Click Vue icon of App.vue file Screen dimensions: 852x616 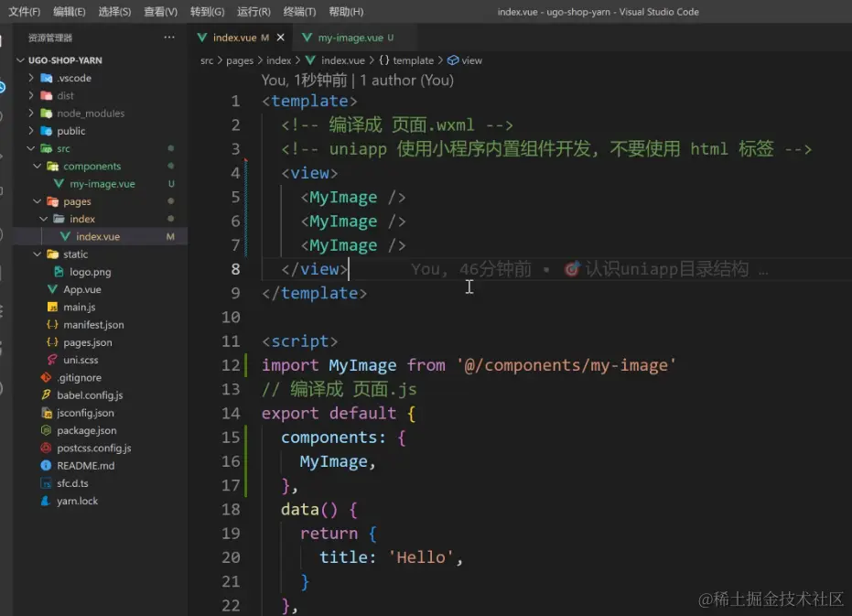[x=52, y=289]
